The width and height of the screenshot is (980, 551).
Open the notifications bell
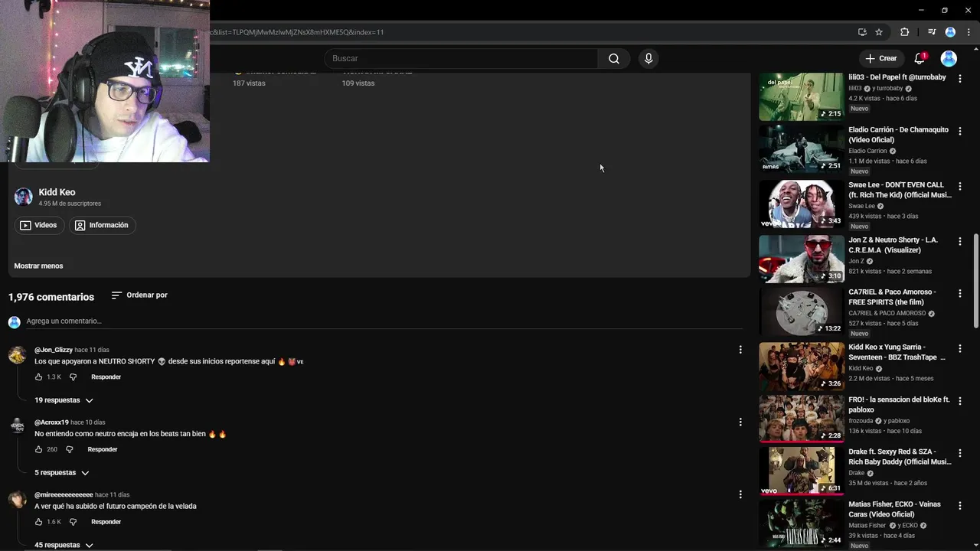point(920,58)
